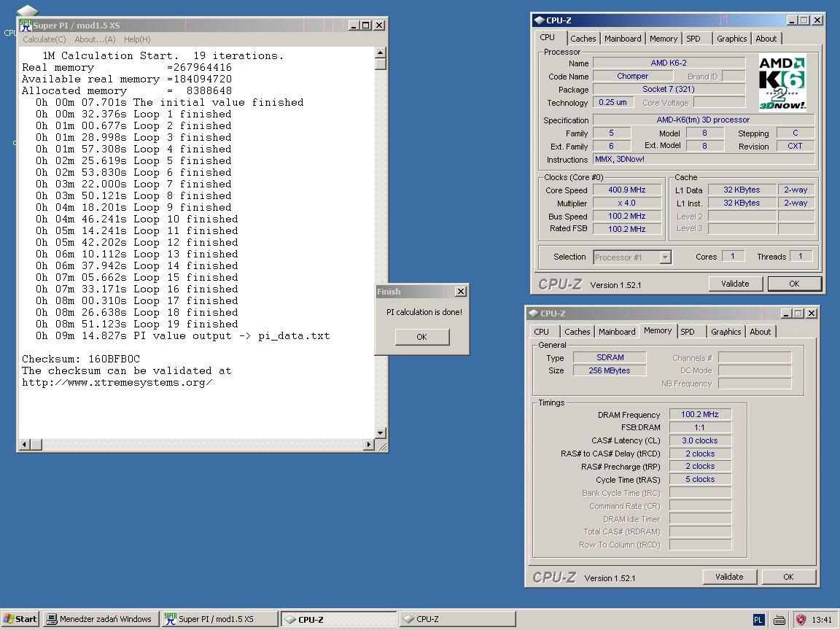Click the upper CPU-Z window title icon
Viewport: 840px width, 630px height.
[x=538, y=20]
